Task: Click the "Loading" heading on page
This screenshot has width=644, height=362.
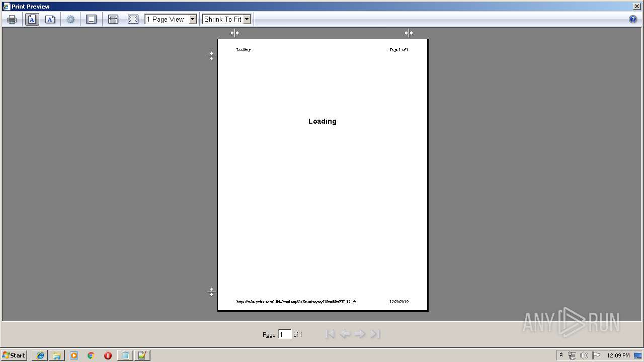Action: pyautogui.click(x=323, y=121)
